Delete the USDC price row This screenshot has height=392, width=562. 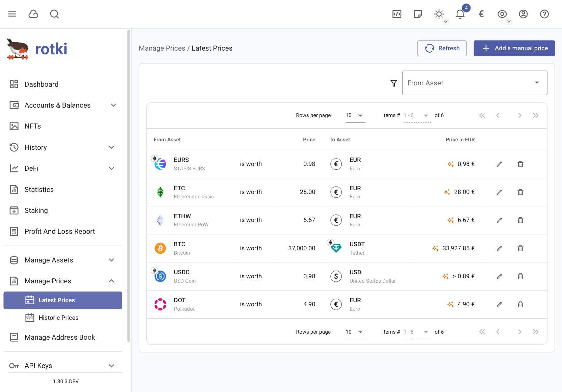coord(520,276)
